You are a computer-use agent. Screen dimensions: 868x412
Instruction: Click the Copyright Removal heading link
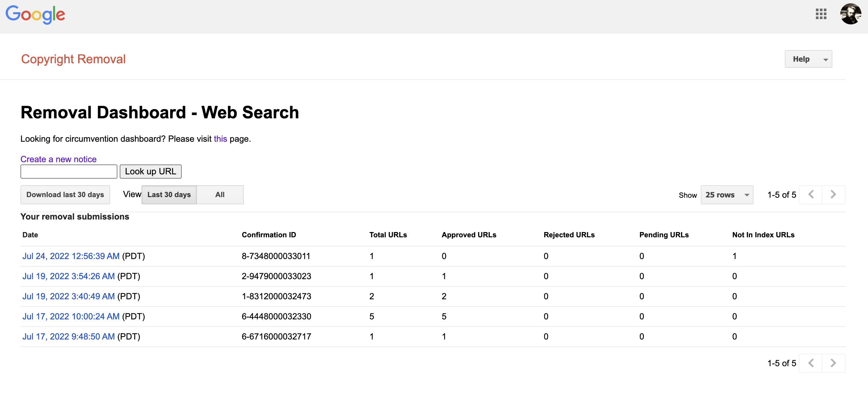point(73,59)
